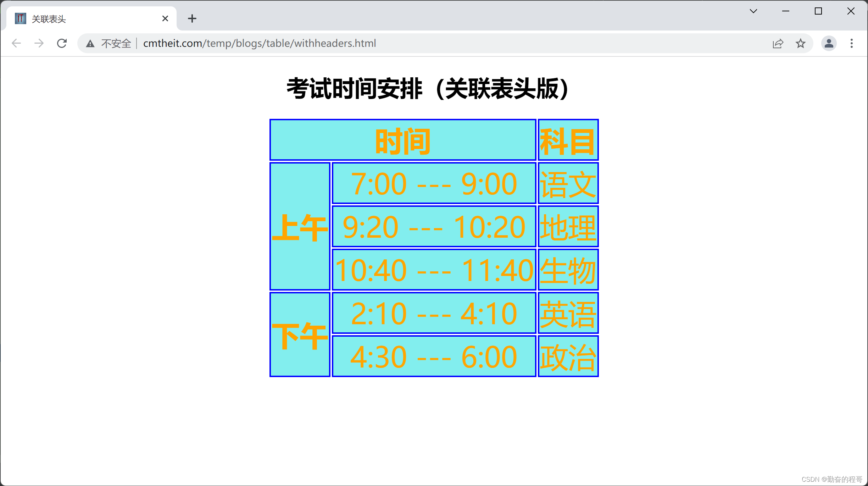Click the 政治 subject cell

pyautogui.click(x=568, y=356)
